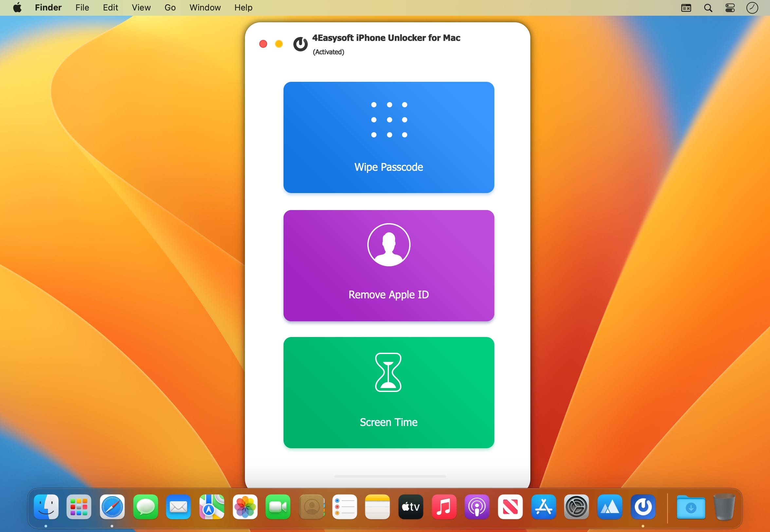Open System Settings gear in Dock
The image size is (770, 532).
576,507
